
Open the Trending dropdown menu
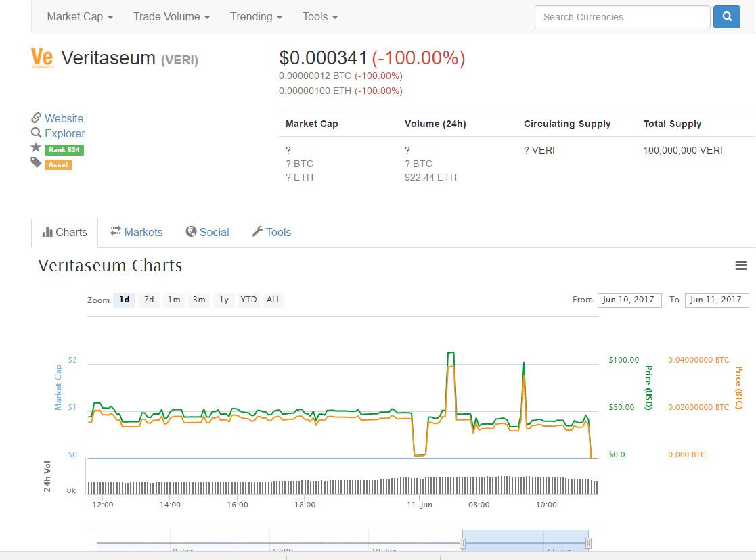[x=256, y=17]
